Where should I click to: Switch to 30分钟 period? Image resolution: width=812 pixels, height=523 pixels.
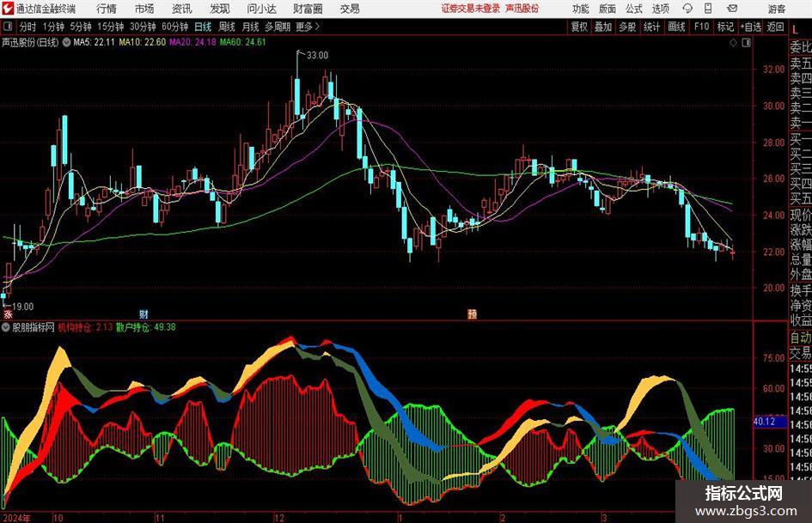(x=143, y=27)
